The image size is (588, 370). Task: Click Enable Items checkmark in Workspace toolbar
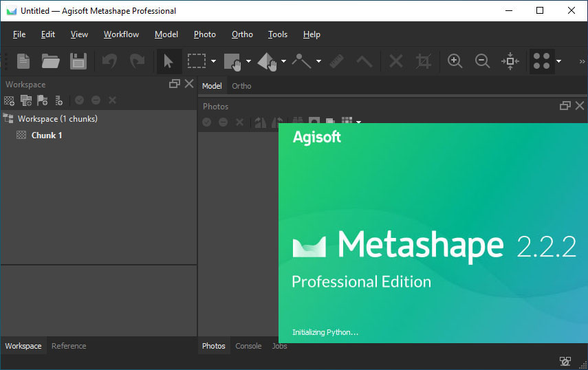79,100
